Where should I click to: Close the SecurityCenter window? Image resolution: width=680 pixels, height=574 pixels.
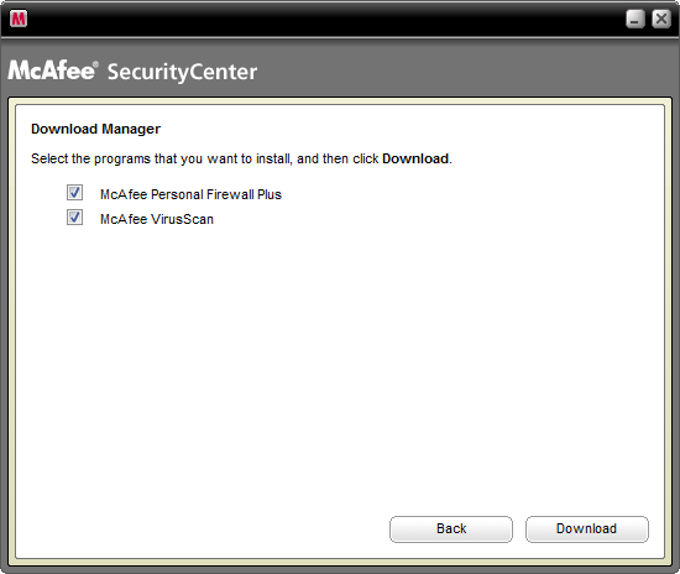660,18
